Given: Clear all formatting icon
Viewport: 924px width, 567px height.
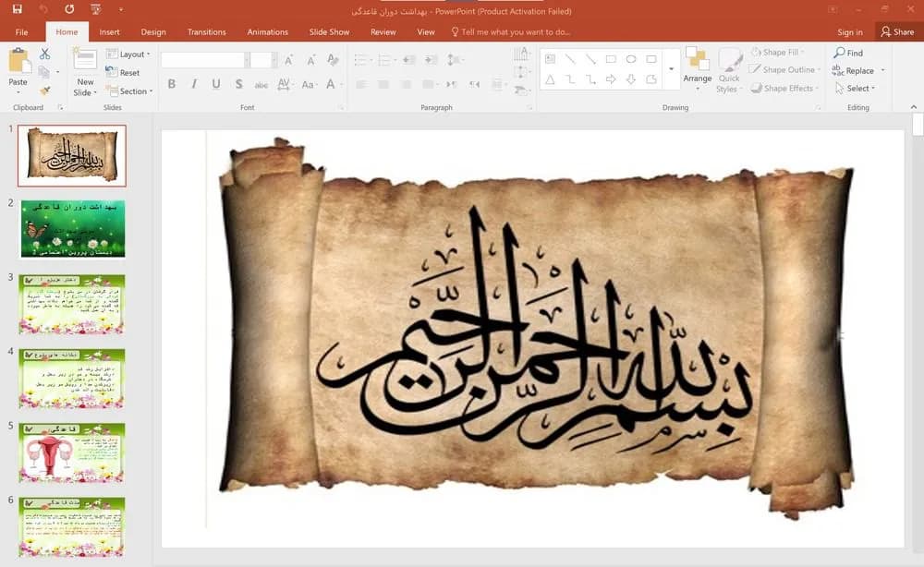Looking at the screenshot, I should [x=333, y=60].
